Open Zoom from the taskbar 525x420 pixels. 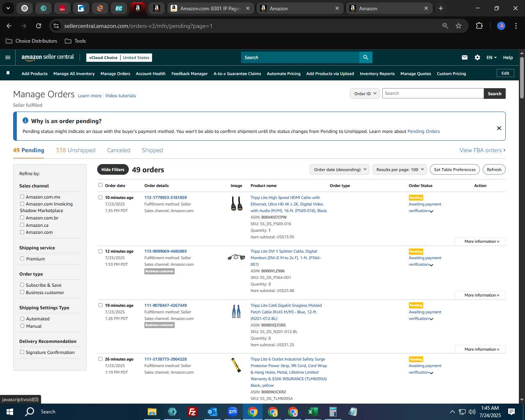pyautogui.click(x=233, y=412)
